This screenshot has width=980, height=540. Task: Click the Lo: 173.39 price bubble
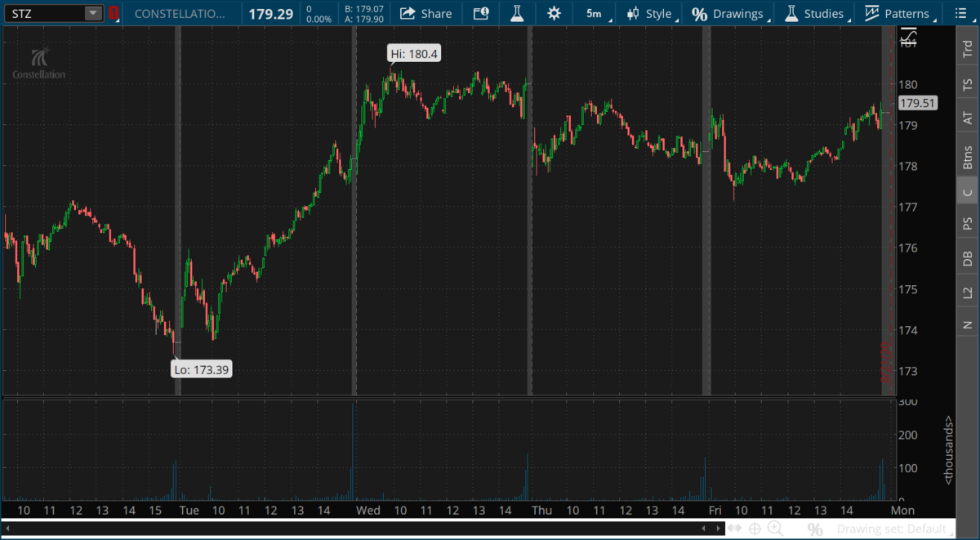pyautogui.click(x=202, y=369)
